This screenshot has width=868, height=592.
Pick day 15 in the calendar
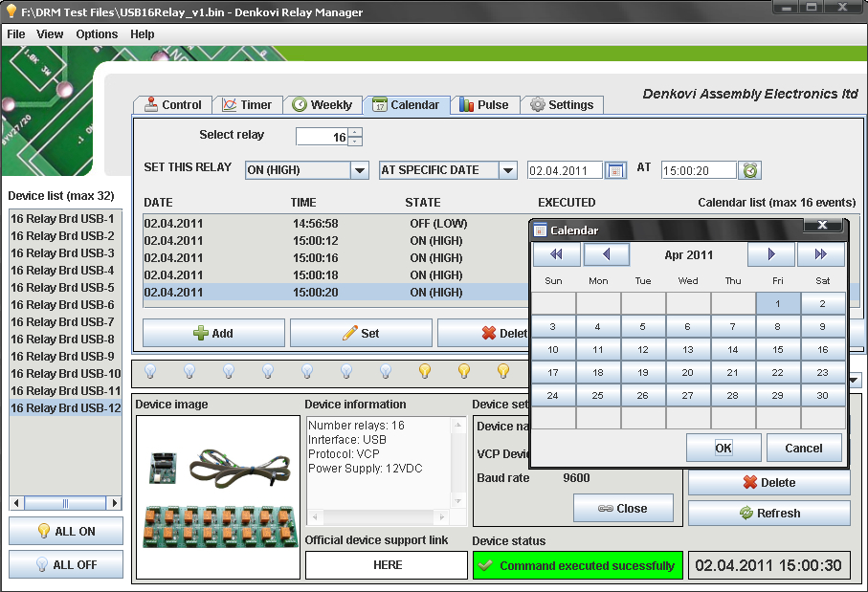(778, 349)
